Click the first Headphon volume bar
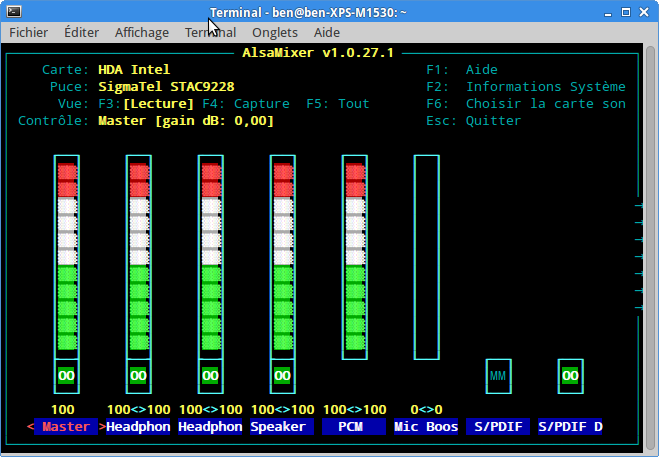 tap(139, 257)
